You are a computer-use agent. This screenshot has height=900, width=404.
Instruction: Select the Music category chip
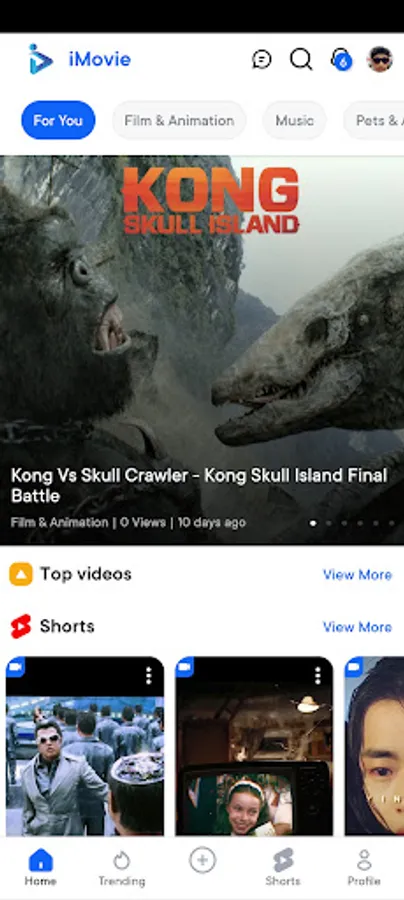point(294,120)
